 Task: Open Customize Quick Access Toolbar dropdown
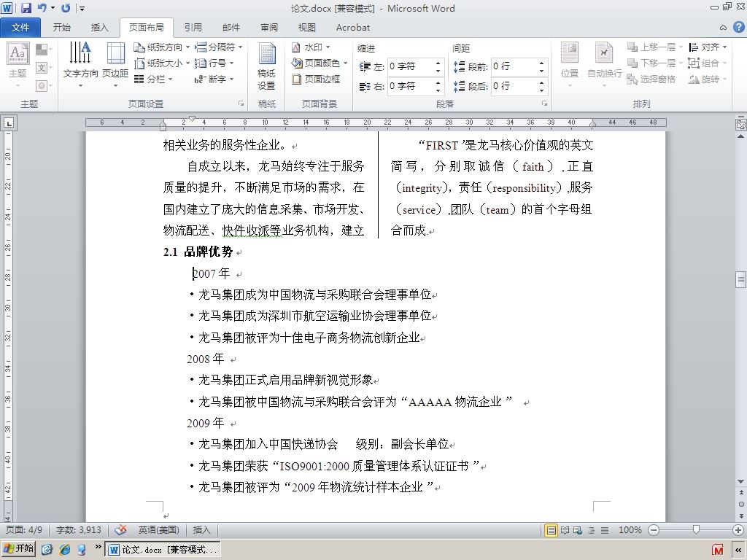(82, 8)
